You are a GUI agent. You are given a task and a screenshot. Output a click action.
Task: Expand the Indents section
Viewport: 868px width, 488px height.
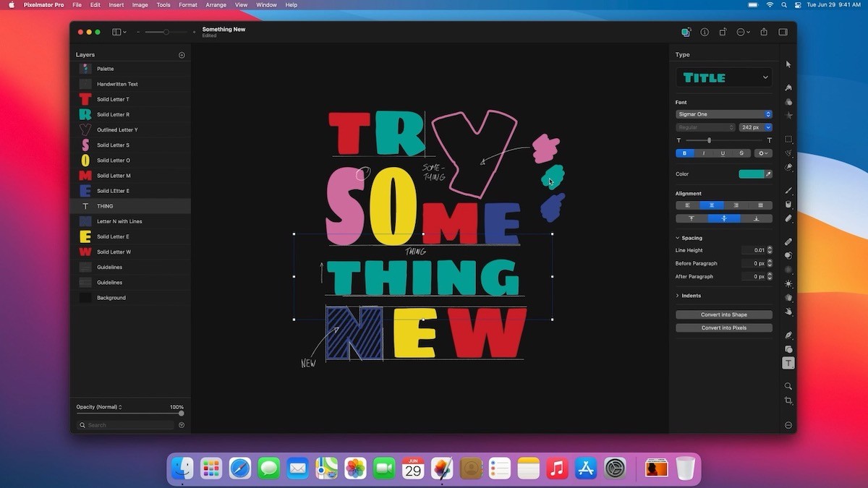pyautogui.click(x=678, y=296)
